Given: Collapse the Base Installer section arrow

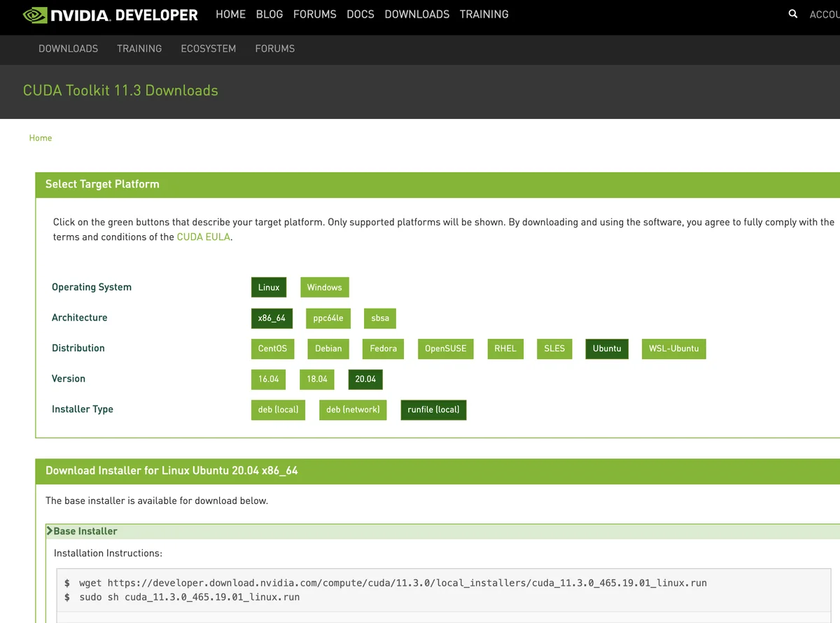Looking at the screenshot, I should tap(50, 531).
